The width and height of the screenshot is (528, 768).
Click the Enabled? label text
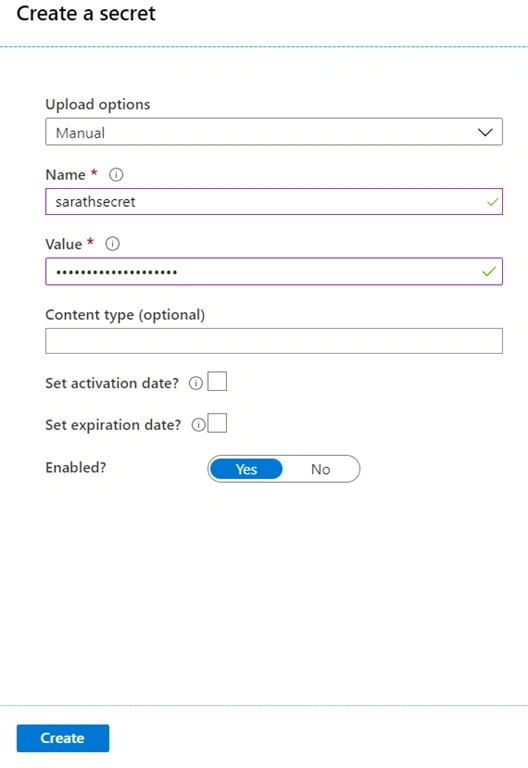click(76, 468)
